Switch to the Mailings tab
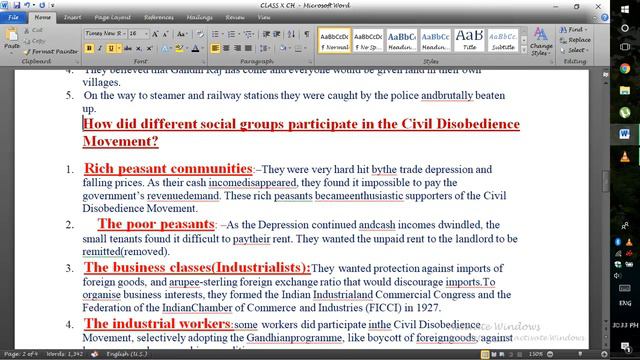Image resolution: width=640 pixels, height=360 pixels. pyautogui.click(x=199, y=18)
